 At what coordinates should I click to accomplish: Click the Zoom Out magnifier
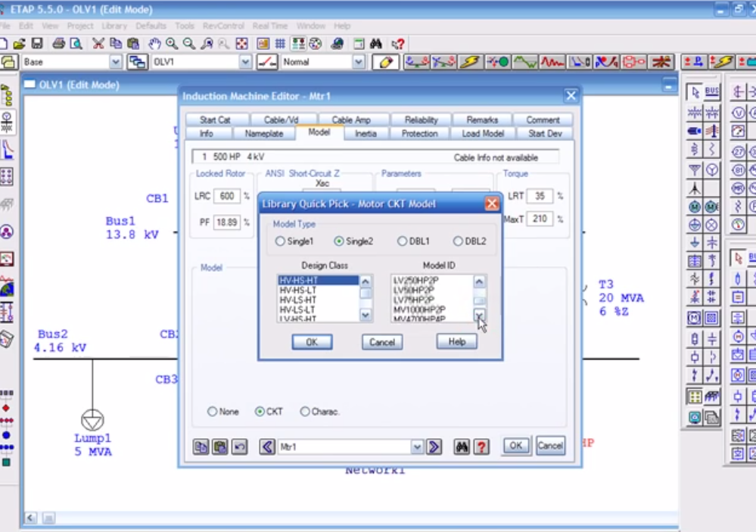point(189,44)
